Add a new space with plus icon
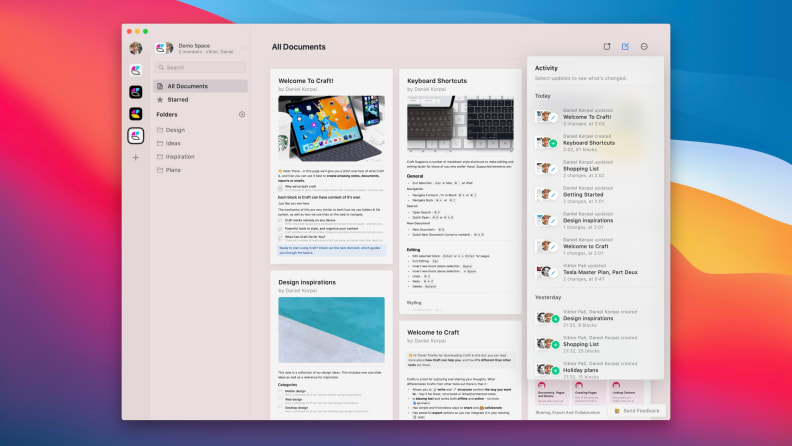Image resolution: width=792 pixels, height=446 pixels. [135, 158]
